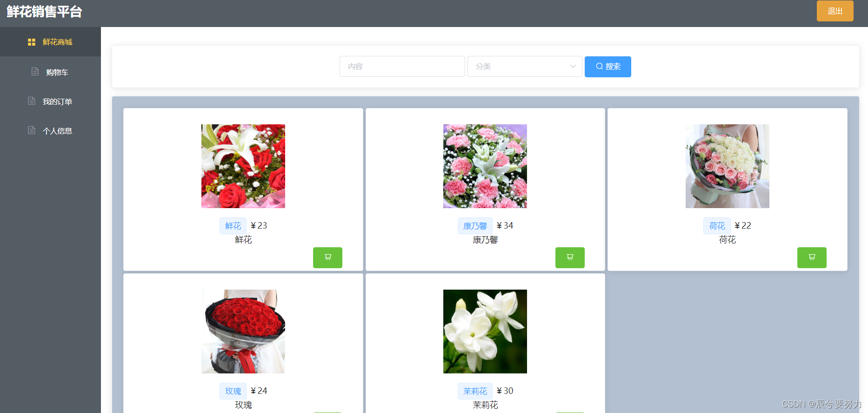This screenshot has height=413, width=868.
Task: Click the blue 玫瑰 category tag
Action: click(233, 391)
